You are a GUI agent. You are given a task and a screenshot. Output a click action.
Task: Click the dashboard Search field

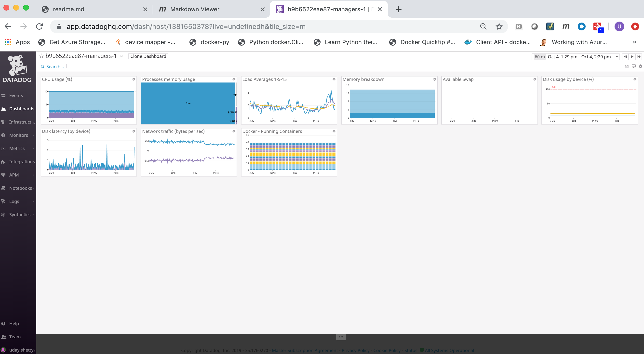(55, 66)
